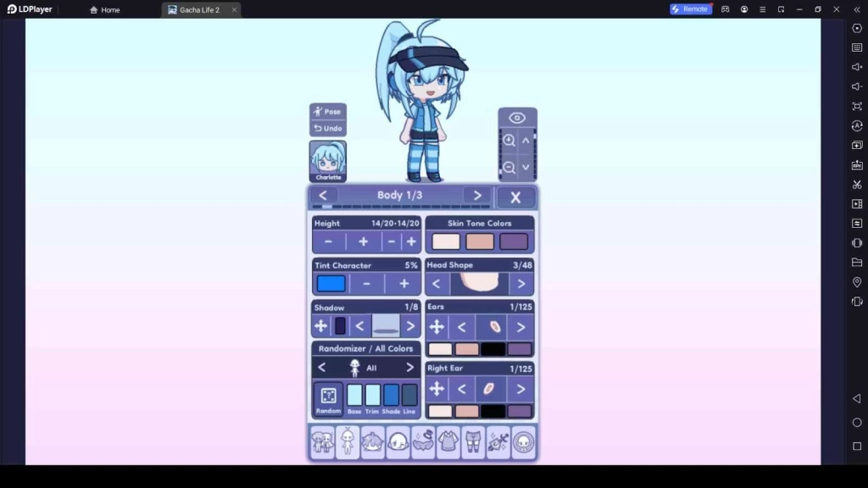Open LDPlayer gamepad settings icon
868x488 pixels.
click(726, 9)
